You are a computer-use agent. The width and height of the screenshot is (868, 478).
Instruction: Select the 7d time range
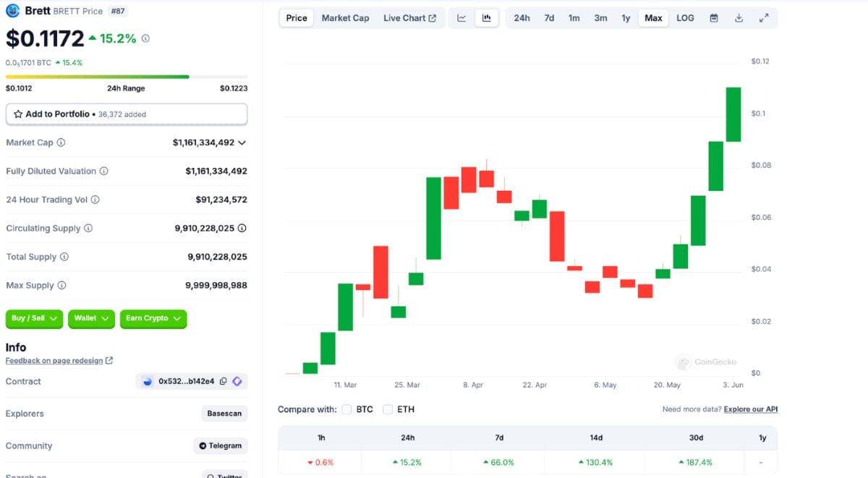tap(549, 18)
